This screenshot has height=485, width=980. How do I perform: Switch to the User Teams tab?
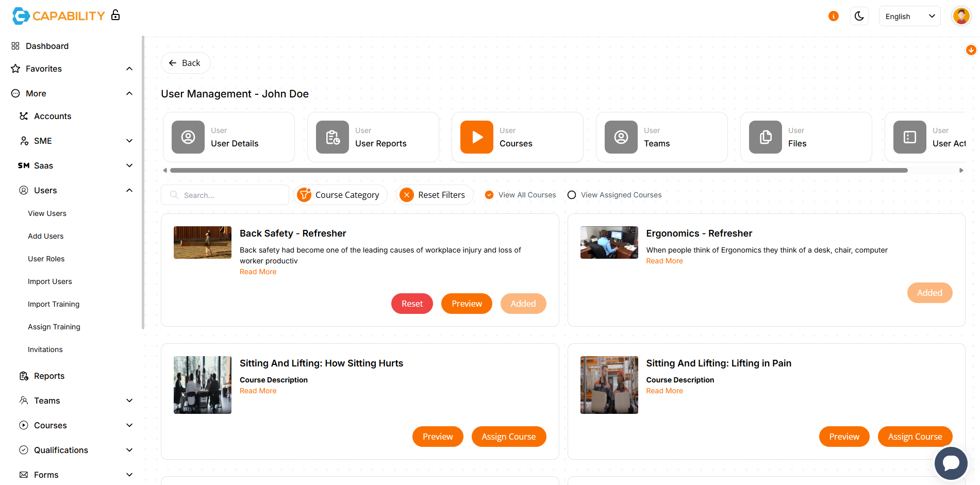pyautogui.click(x=661, y=137)
